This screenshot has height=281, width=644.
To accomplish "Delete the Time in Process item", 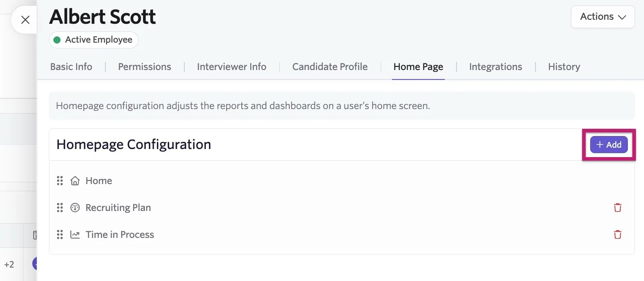I will click(x=618, y=235).
